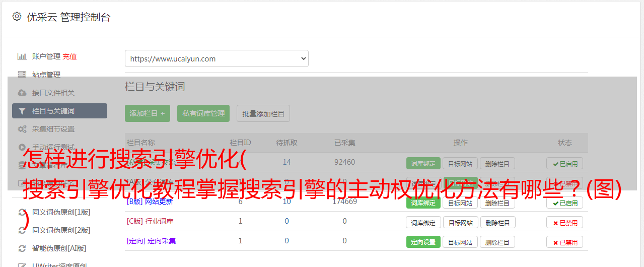Image resolution: width=644 pixels, height=267 pixels.
Task: Open the [C版] 行业词库 column link
Action: [150, 221]
